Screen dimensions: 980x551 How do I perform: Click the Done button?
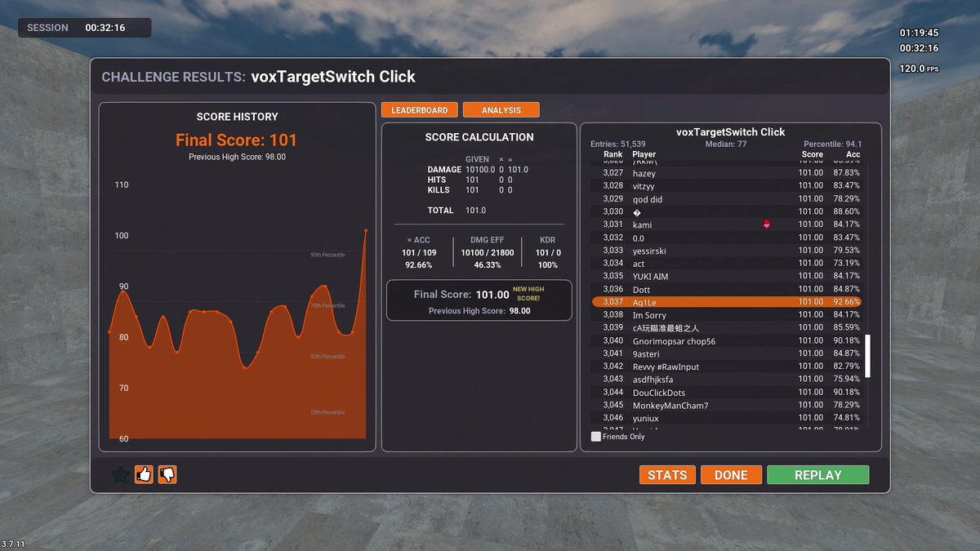(731, 475)
